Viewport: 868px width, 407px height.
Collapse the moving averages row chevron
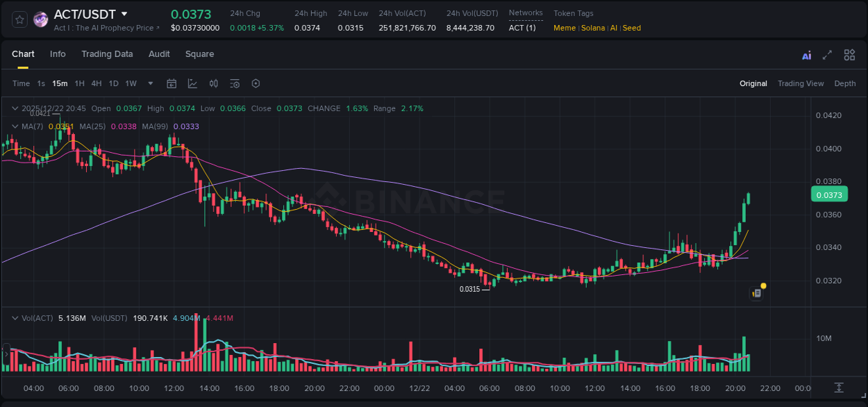click(15, 126)
